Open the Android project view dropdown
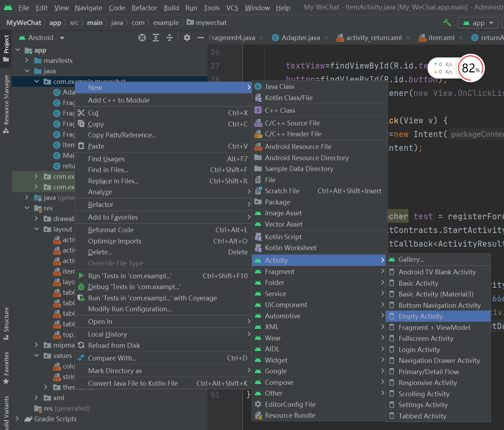The width and height of the screenshot is (504, 430). click(x=42, y=38)
